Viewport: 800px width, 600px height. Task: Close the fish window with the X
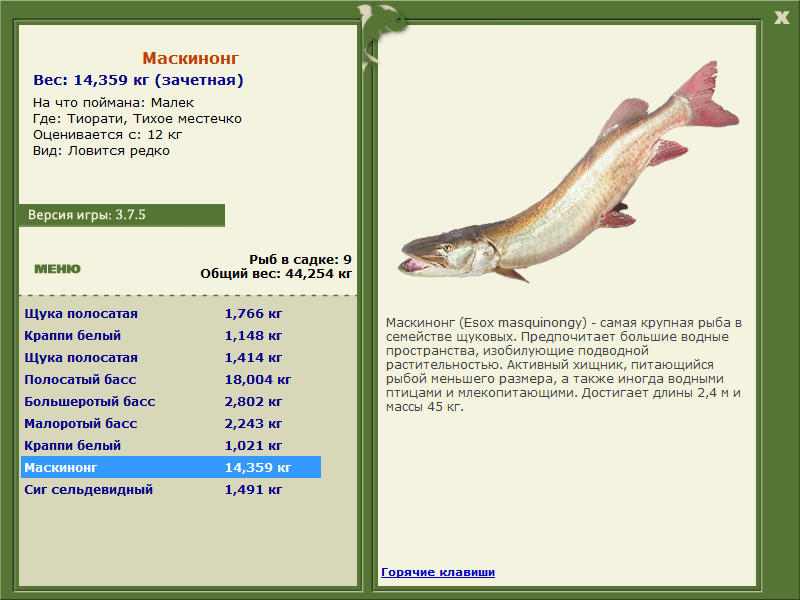(x=781, y=18)
